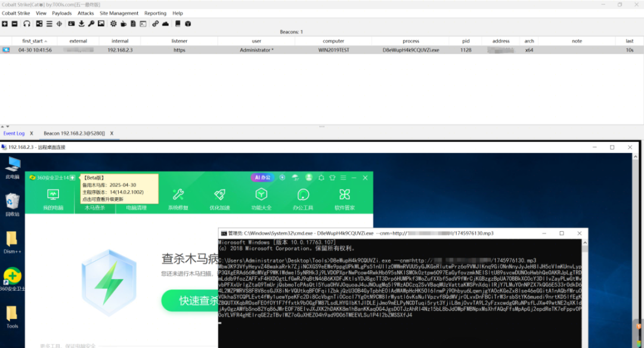644x348 pixels.
Task: Open 功能大全 tab in 360 Security
Action: coord(261,200)
